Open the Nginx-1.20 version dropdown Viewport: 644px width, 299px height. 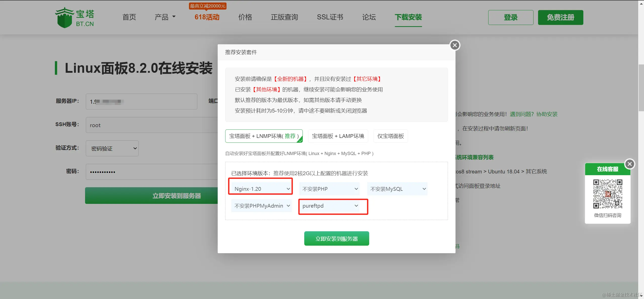pyautogui.click(x=261, y=189)
